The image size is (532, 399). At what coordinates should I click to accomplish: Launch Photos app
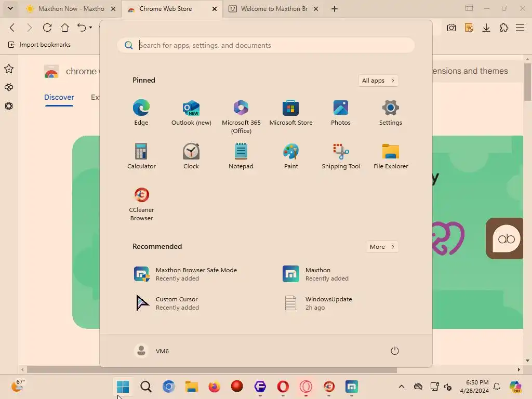pyautogui.click(x=341, y=113)
